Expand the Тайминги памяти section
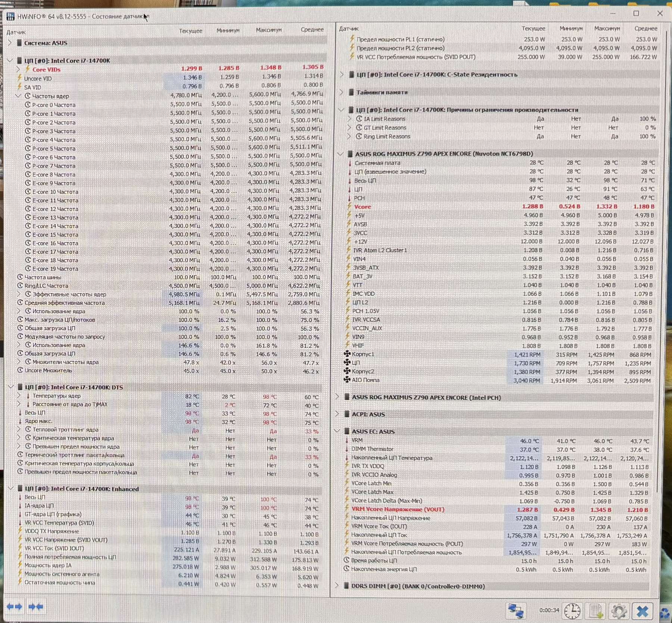672x623 pixels. tap(342, 92)
